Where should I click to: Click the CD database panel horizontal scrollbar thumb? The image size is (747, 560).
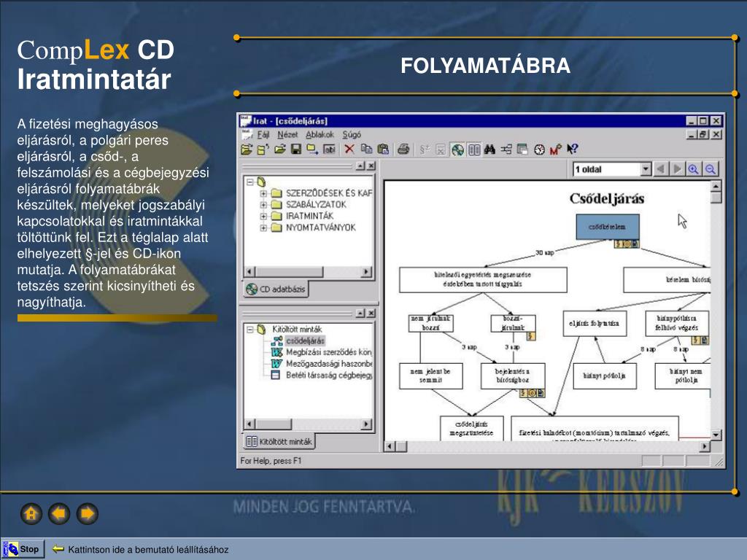pyautogui.click(x=289, y=272)
